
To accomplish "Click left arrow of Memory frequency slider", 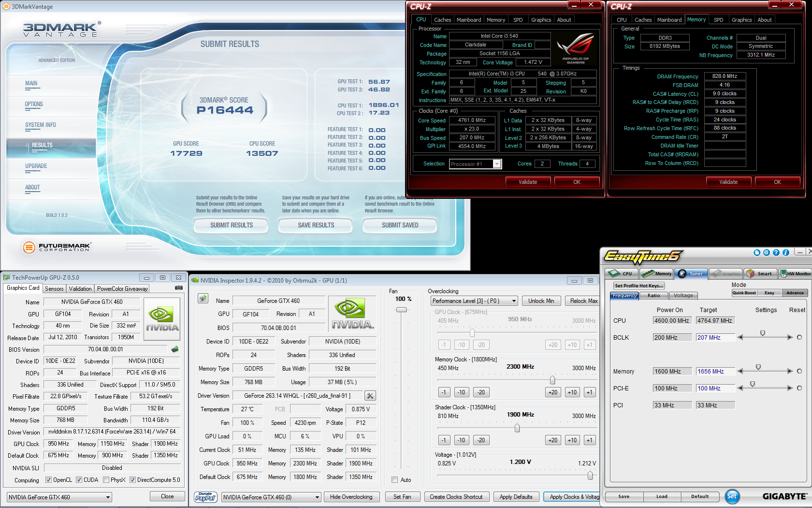I will (x=740, y=371).
